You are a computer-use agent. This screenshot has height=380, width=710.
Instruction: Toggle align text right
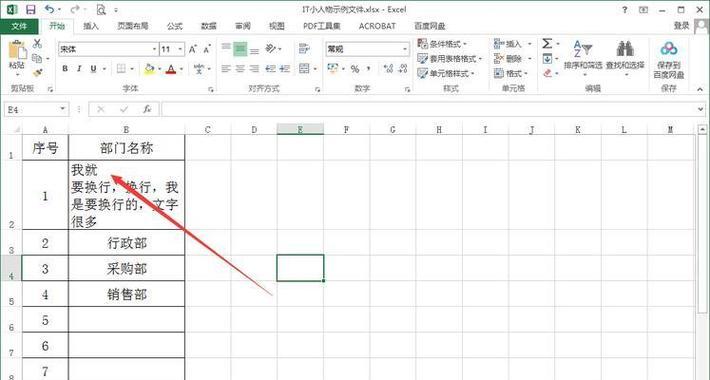(x=254, y=69)
